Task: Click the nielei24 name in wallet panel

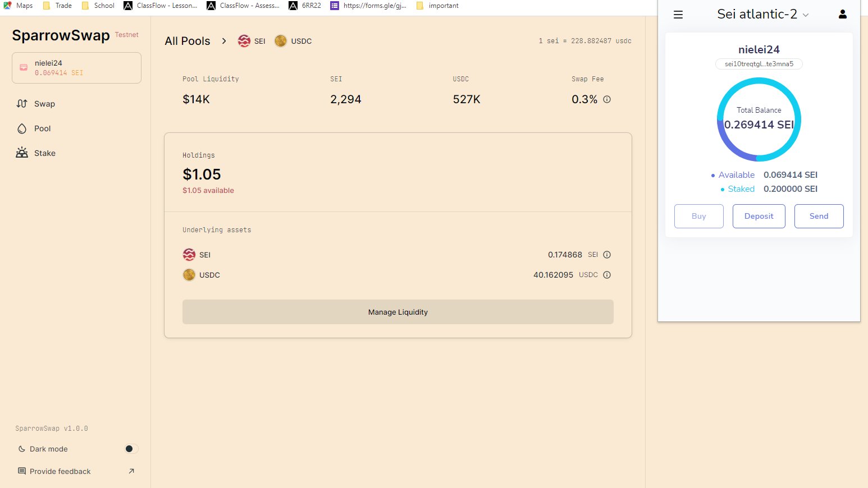Action: tap(759, 49)
